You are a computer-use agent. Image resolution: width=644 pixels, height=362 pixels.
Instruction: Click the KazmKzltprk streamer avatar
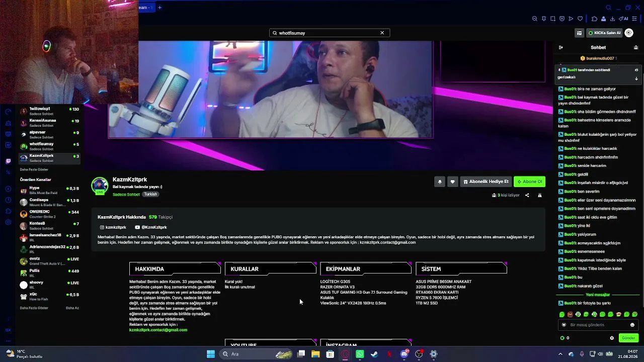click(100, 186)
